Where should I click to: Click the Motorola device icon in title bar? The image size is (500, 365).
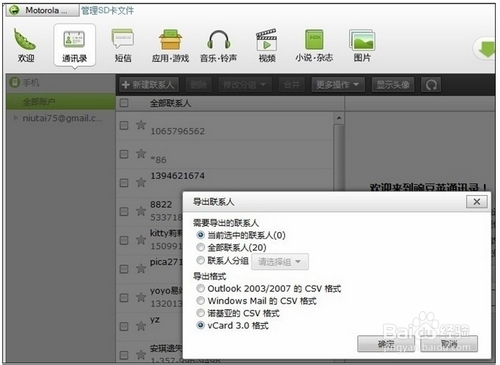tap(14, 10)
